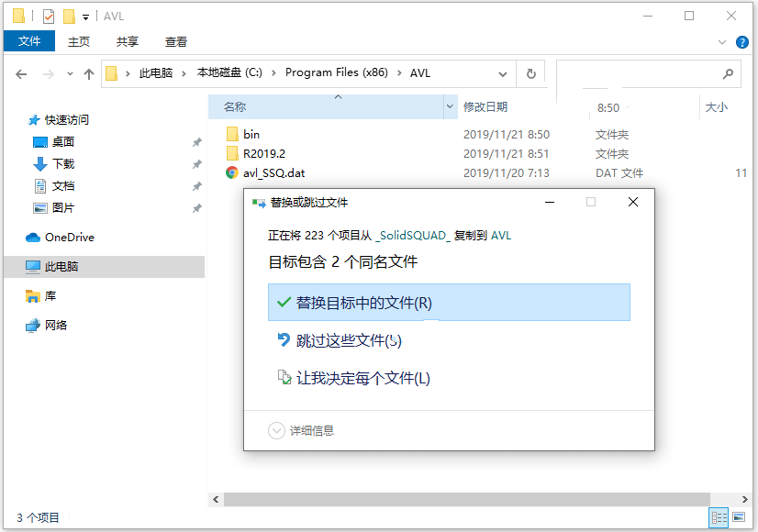Image resolution: width=758 pixels, height=532 pixels.
Task: Open the recent locations dropdown arrow
Action: tap(70, 74)
